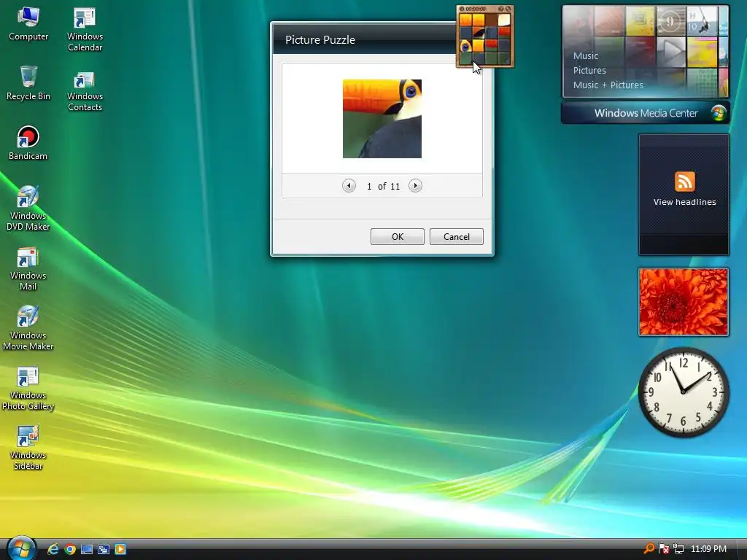Select the Windows Sidebar desktop icon

[28, 448]
